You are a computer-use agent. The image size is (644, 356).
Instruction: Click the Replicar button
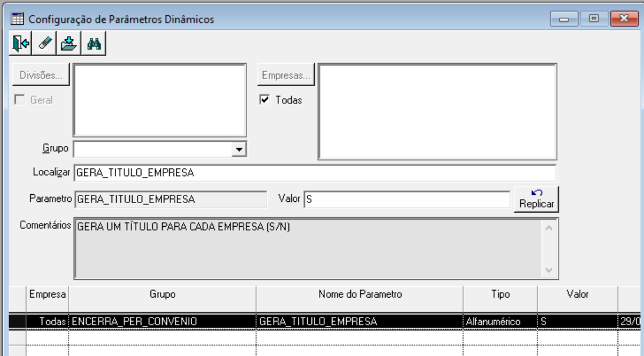tap(537, 199)
